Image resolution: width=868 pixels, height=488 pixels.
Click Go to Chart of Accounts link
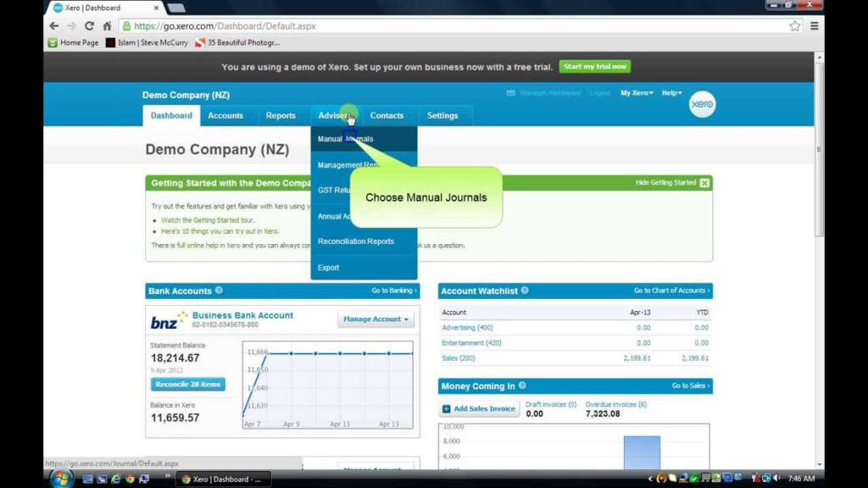click(671, 291)
